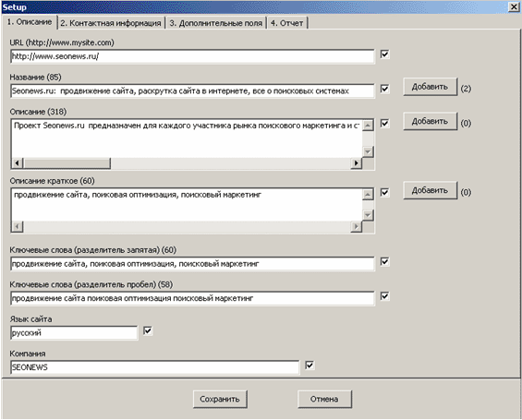Click inside the Описание (318) text area
This screenshot has width=522, height=420.
(x=187, y=138)
